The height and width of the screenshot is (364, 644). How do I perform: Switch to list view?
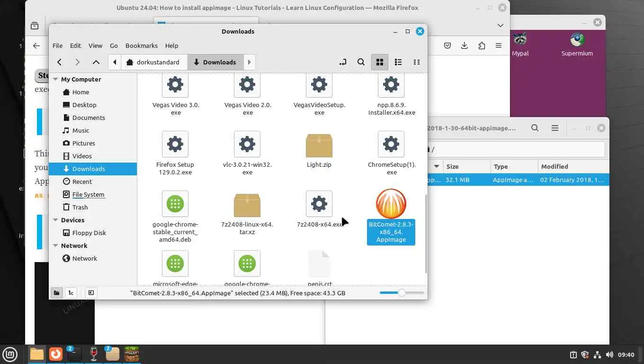click(398, 62)
